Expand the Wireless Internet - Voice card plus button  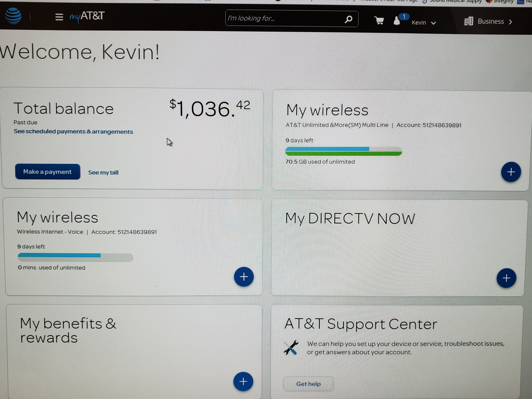coord(244,277)
